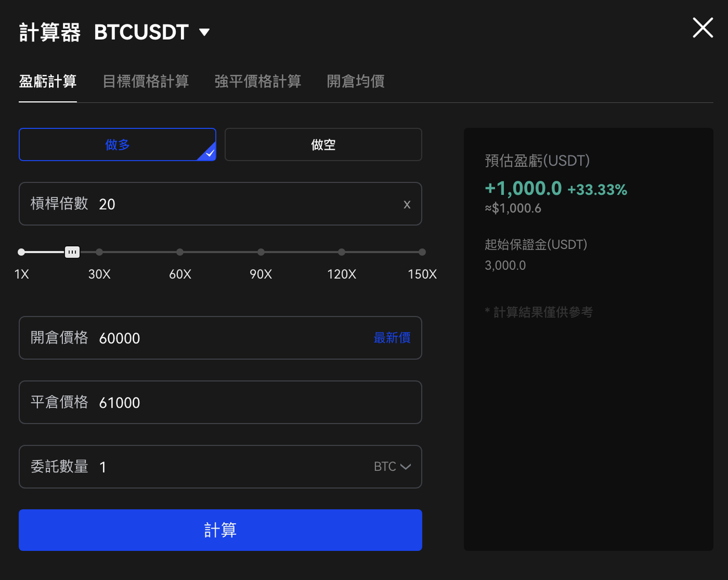Switch to the 強平價格計算 tab

258,81
